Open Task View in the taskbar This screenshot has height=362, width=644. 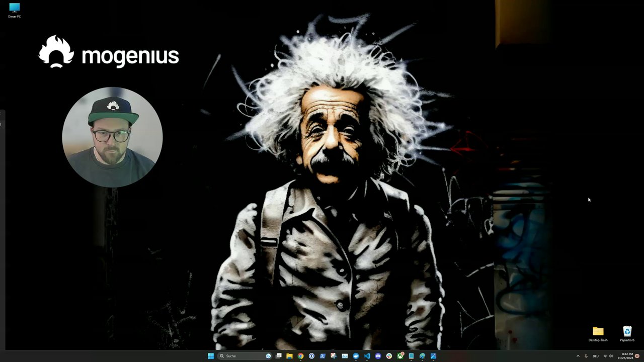278,356
